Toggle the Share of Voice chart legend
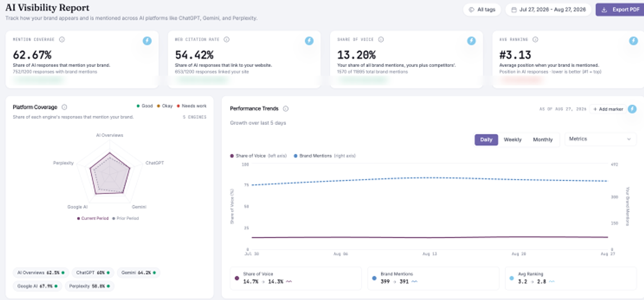Screen dimensions: 644x300 258,156
